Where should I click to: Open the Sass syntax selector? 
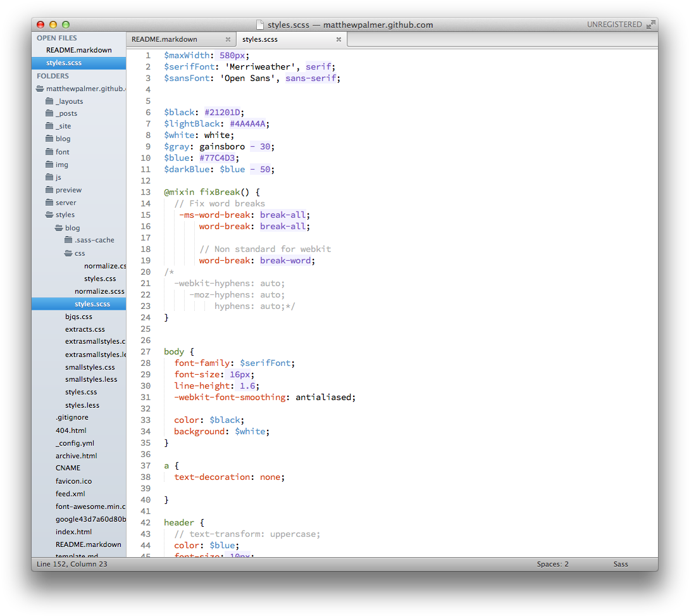(620, 563)
